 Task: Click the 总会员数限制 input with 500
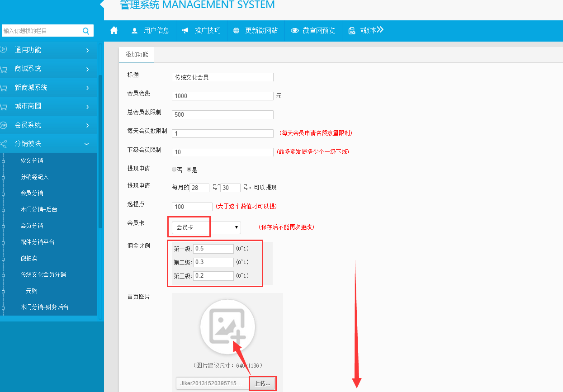tap(222, 114)
